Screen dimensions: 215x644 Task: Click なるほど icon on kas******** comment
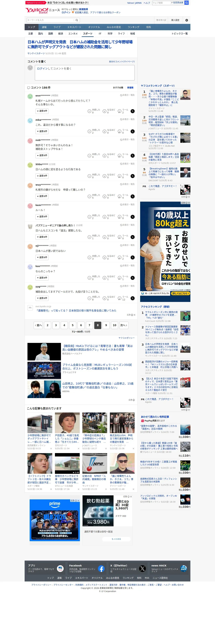click(x=105, y=278)
